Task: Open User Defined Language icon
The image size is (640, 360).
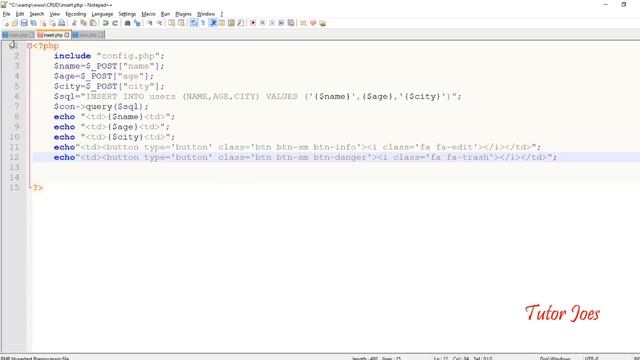Action: (222, 23)
